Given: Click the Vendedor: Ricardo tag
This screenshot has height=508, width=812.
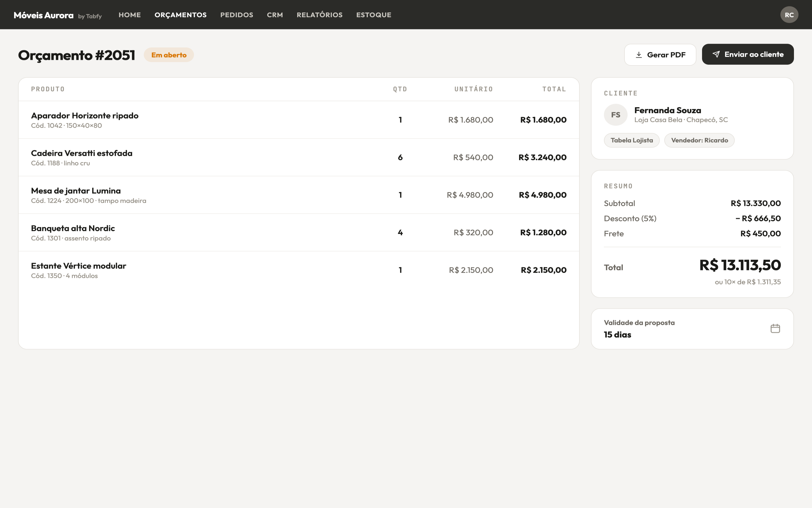Looking at the screenshot, I should [x=699, y=140].
